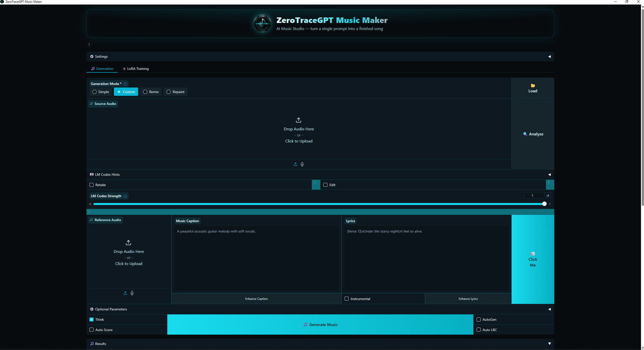Select the Custom generation mode
This screenshot has height=350, width=644.
tap(126, 92)
